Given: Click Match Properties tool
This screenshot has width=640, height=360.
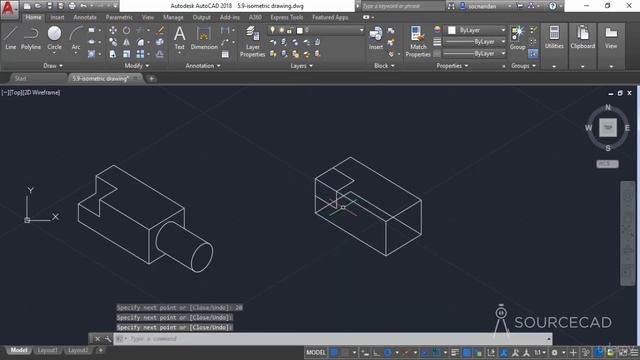Looking at the screenshot, I should [x=418, y=41].
